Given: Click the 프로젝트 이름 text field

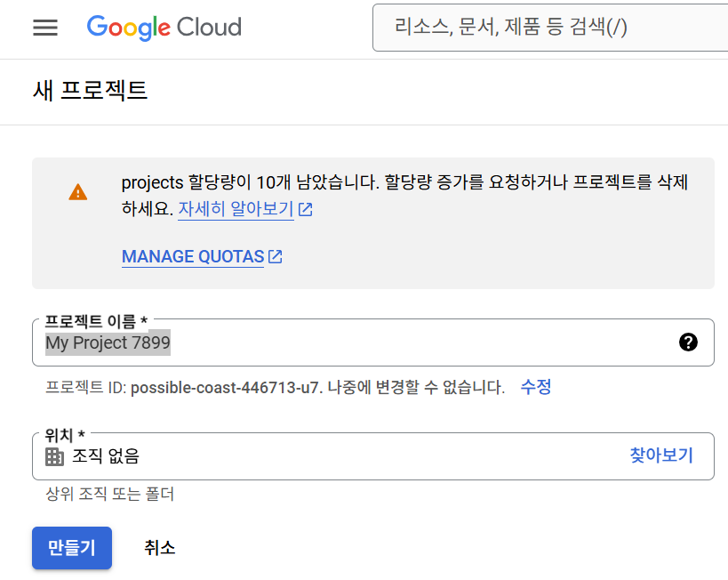Looking at the screenshot, I should pos(356,342).
